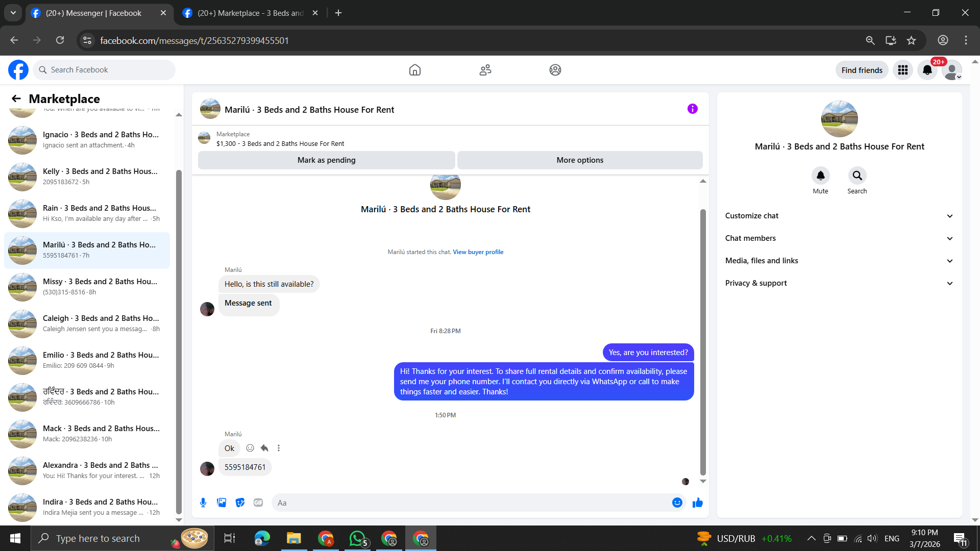The height and width of the screenshot is (551, 980).
Task: Expand Privacy & support section
Action: point(839,283)
